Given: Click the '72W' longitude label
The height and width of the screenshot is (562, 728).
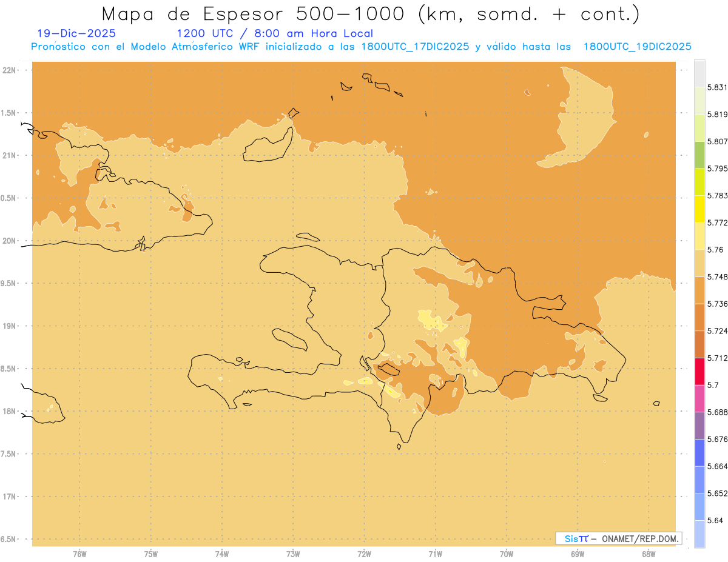Looking at the screenshot, I should pos(365,554).
